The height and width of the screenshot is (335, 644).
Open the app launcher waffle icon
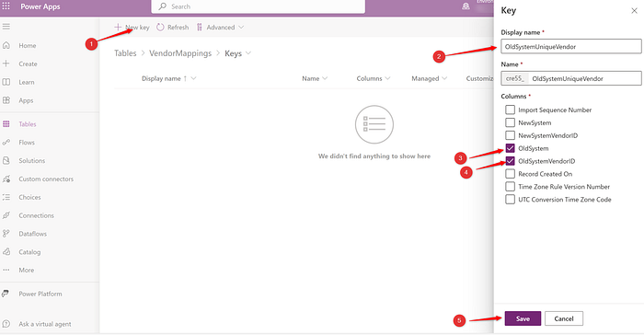(x=6, y=6)
